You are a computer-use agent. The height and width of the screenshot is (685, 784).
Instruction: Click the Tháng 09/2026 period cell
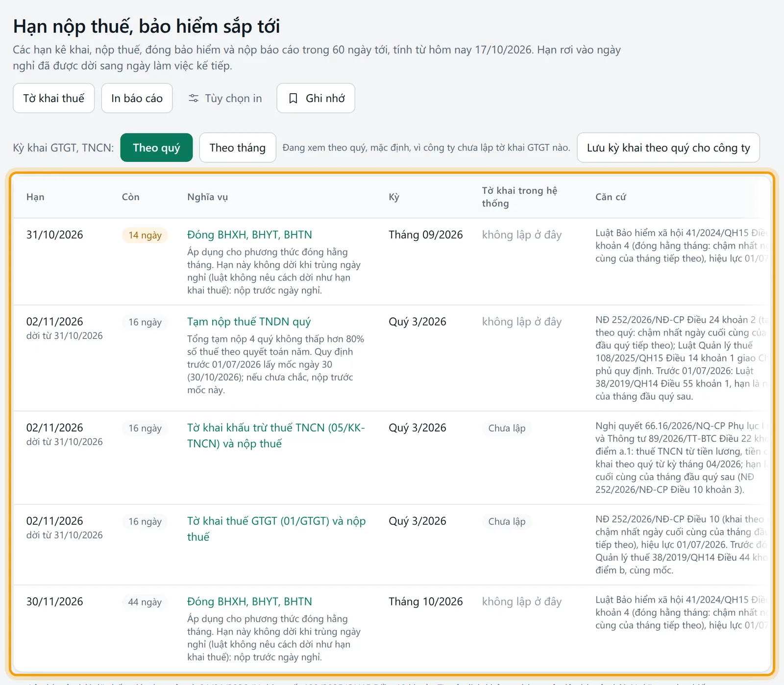[425, 235]
